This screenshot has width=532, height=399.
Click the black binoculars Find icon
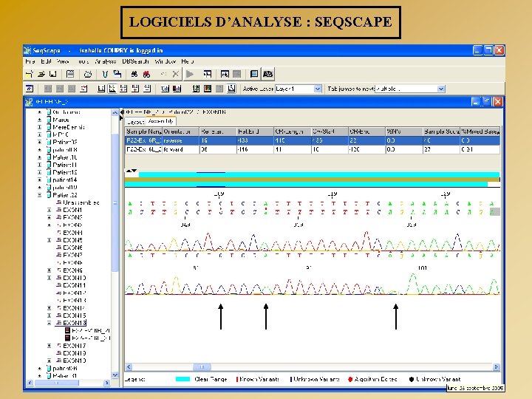click(134, 74)
